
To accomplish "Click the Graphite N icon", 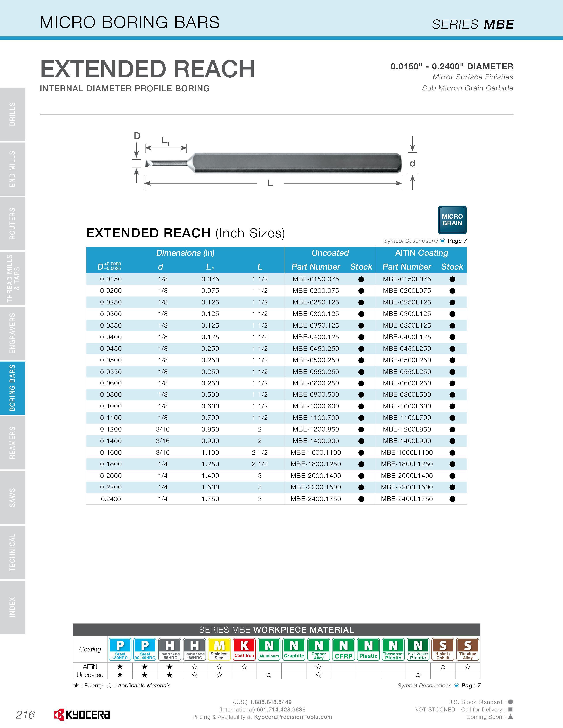I will (x=294, y=649).
